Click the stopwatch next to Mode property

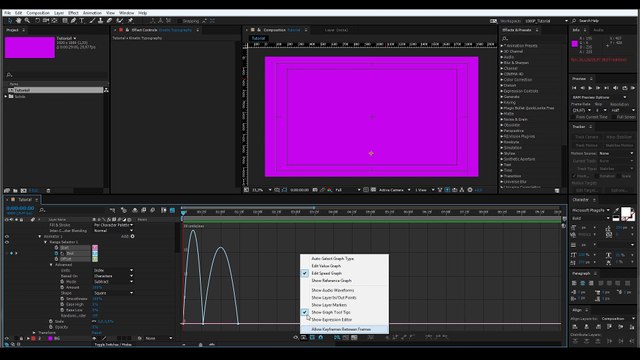[x=62, y=282]
